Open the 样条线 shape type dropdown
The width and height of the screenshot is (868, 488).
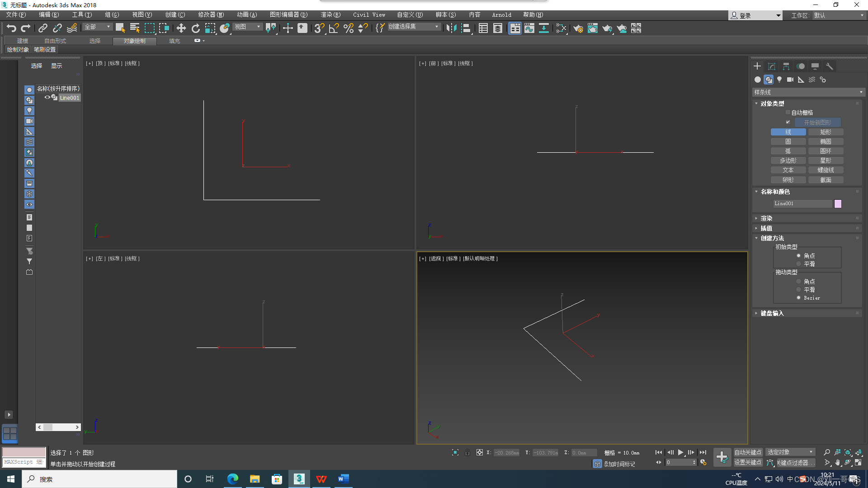[x=808, y=92]
